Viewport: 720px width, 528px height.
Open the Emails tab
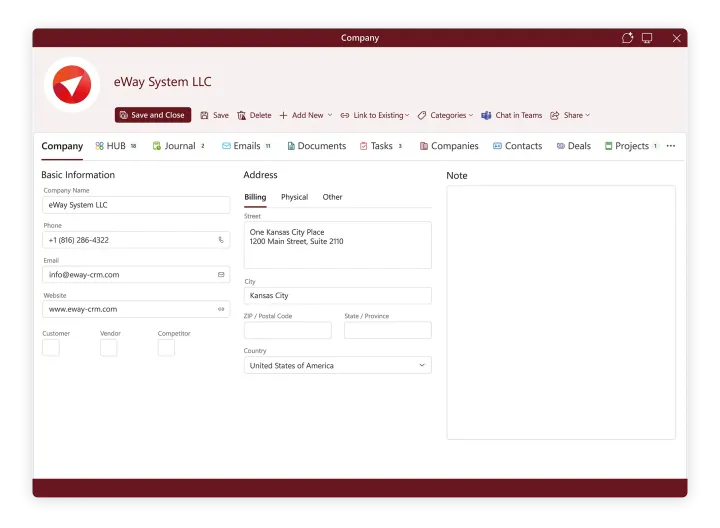click(246, 146)
